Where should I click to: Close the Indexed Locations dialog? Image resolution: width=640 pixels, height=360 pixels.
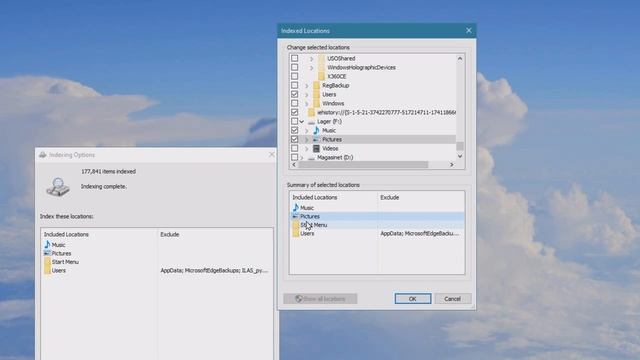pyautogui.click(x=469, y=31)
